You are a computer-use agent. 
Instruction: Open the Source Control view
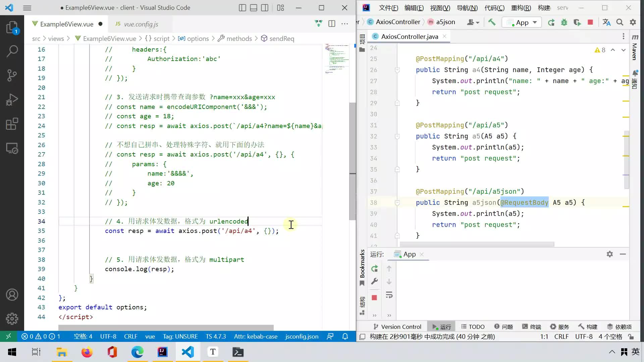(x=12, y=75)
